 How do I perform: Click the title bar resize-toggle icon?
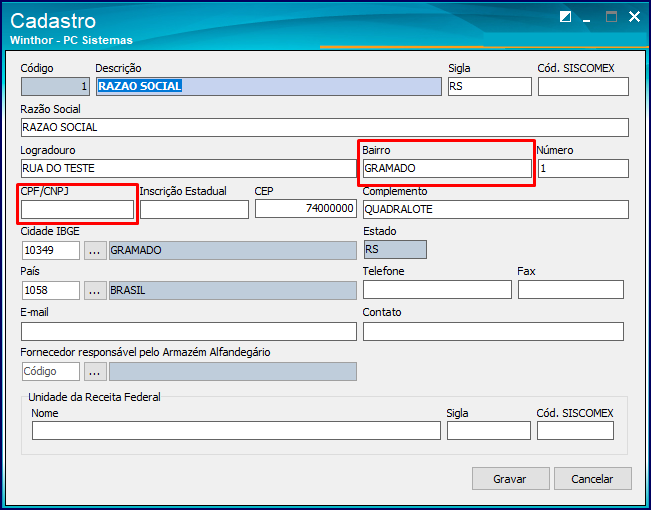565,17
